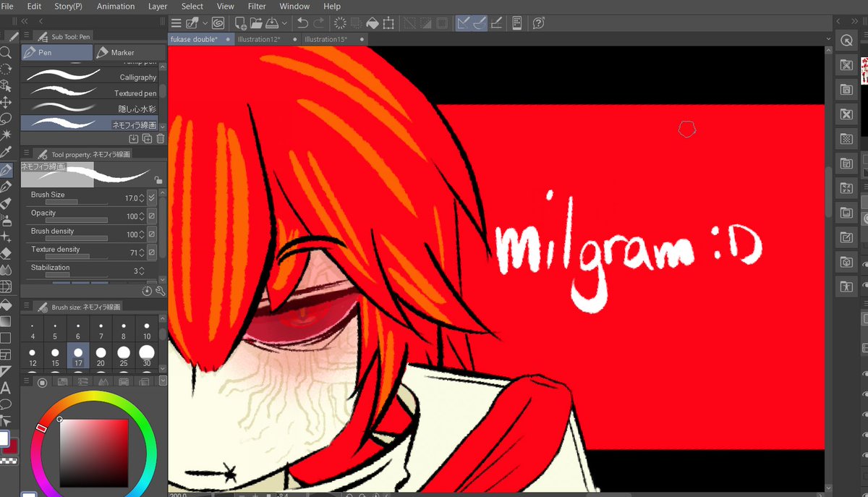
Task: Pick brush size 12 preset
Action: [33, 356]
